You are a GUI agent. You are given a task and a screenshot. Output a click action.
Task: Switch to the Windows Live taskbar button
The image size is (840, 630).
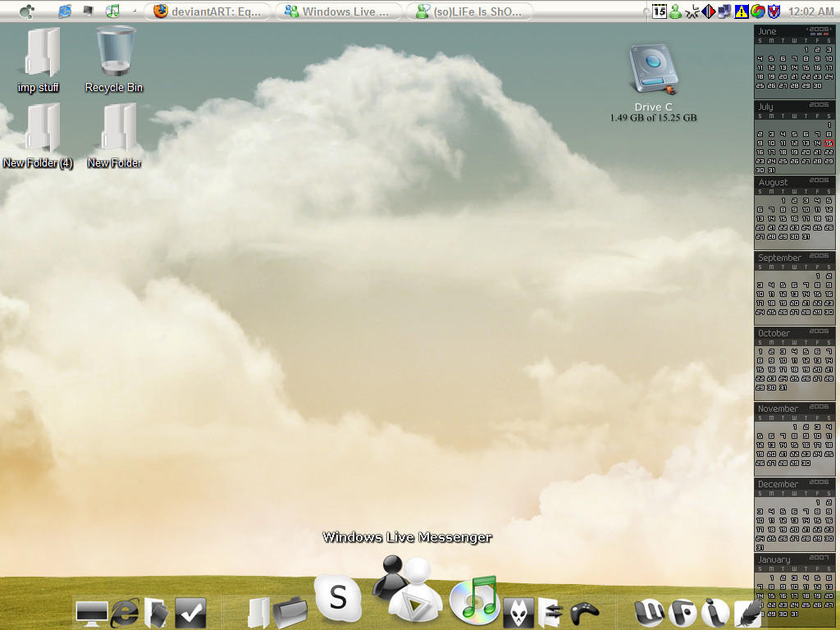339,11
